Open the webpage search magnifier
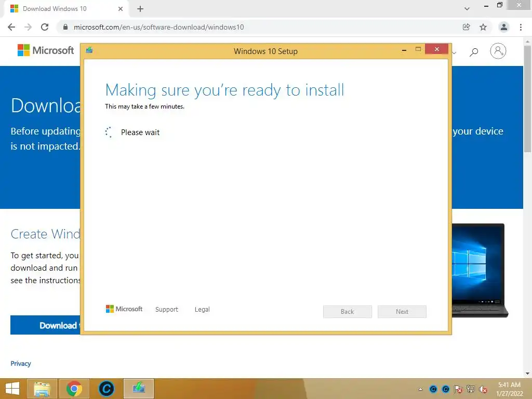The width and height of the screenshot is (532, 399). [x=474, y=52]
